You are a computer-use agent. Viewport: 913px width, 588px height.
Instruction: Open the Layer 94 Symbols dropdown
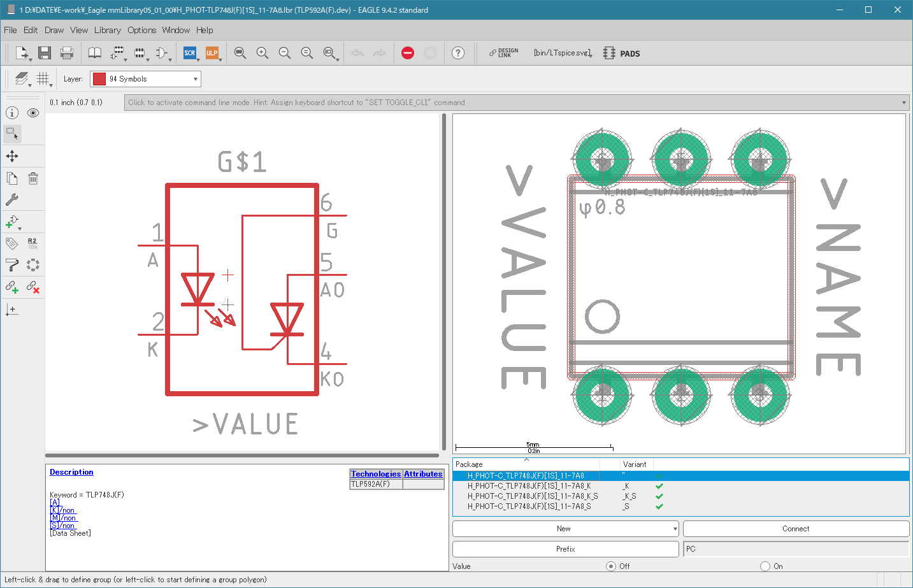click(145, 78)
